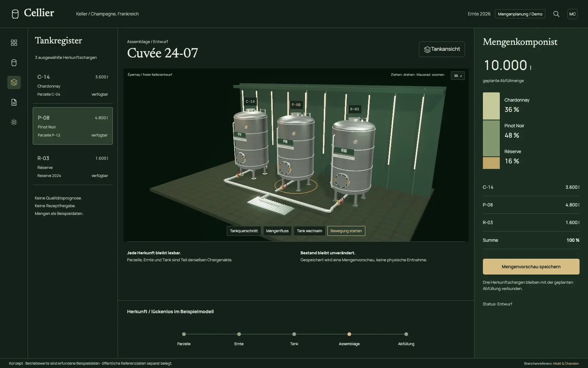Click the Pinot Noir color swatch

pyautogui.click(x=491, y=138)
